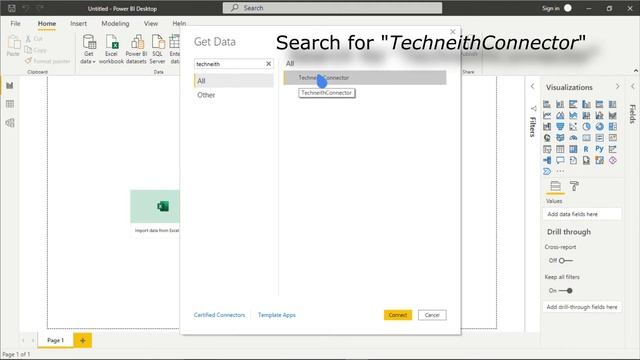The image size is (640, 360).
Task: Select the Power Automate arrows visual
Action: click(x=547, y=171)
